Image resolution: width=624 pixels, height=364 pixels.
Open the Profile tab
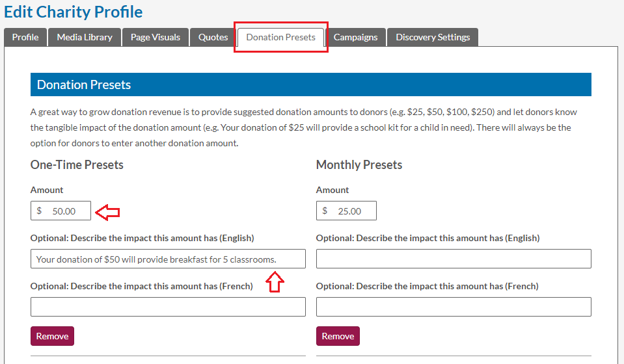(x=25, y=37)
